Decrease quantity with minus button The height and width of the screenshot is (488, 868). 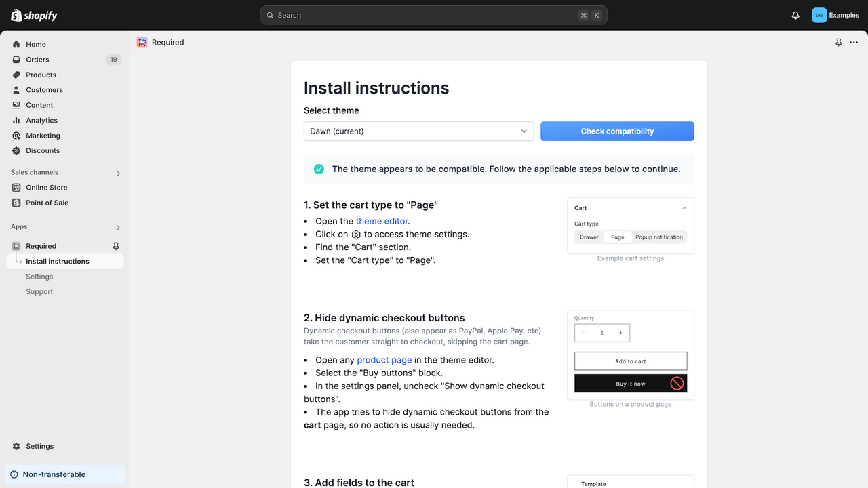pos(585,333)
